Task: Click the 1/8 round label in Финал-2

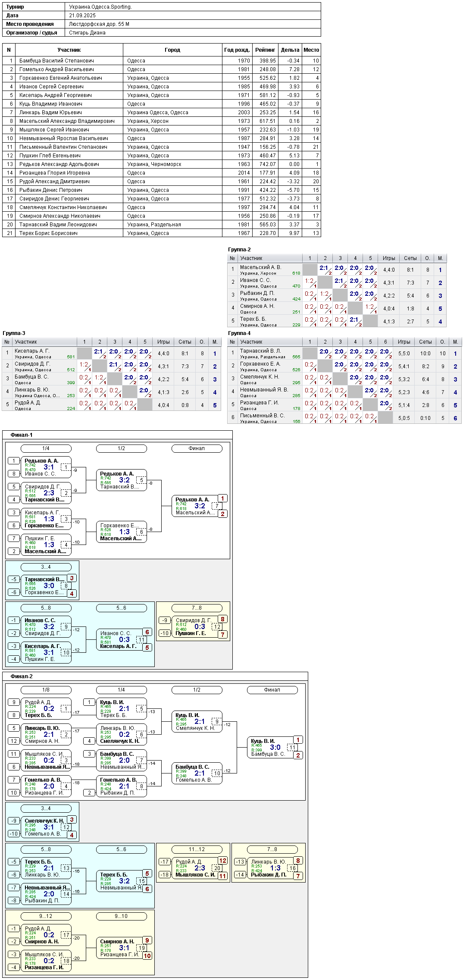Action: coord(46,690)
